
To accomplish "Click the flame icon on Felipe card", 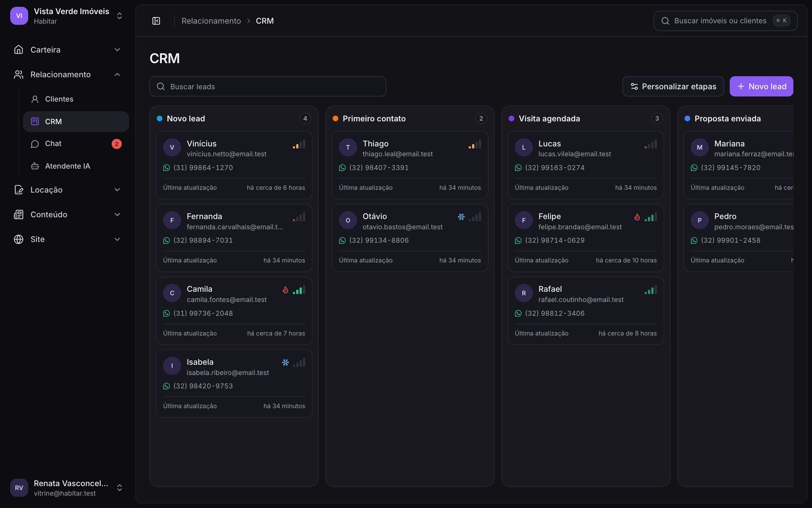I will tap(637, 217).
